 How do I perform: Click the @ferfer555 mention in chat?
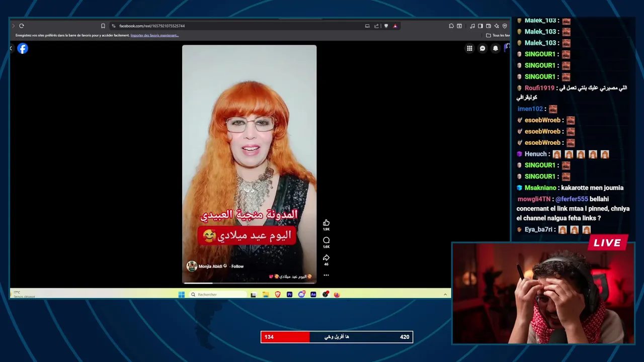coord(572,199)
